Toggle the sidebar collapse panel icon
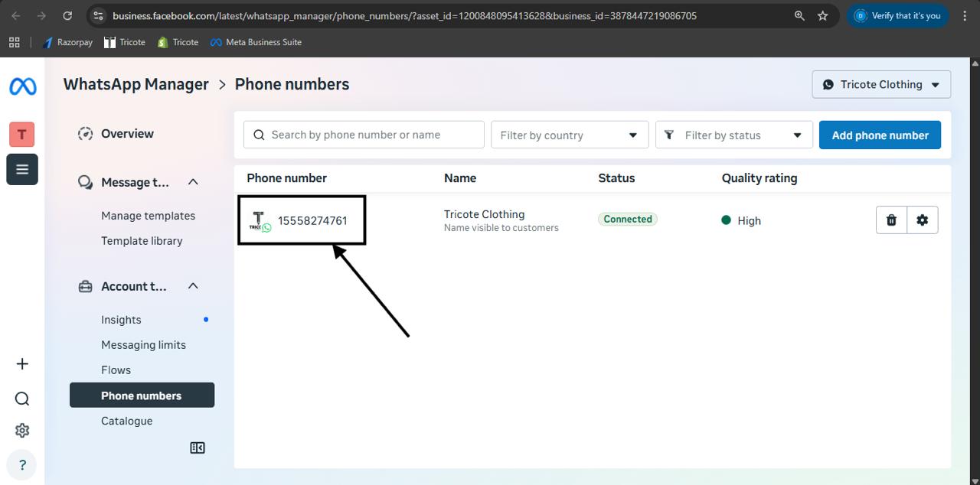Image resolution: width=980 pixels, height=485 pixels. pyautogui.click(x=198, y=448)
